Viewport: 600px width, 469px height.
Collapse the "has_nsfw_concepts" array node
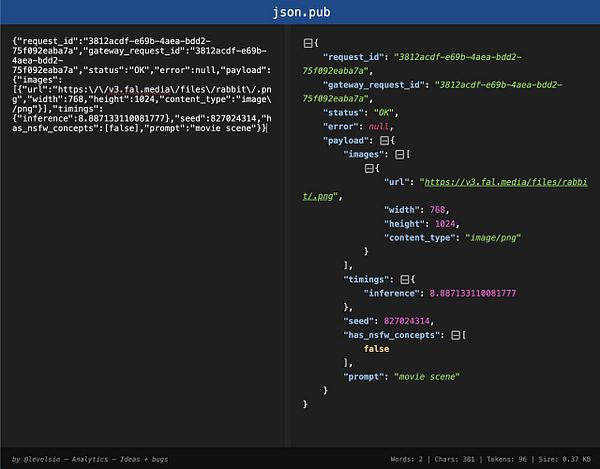[455, 335]
